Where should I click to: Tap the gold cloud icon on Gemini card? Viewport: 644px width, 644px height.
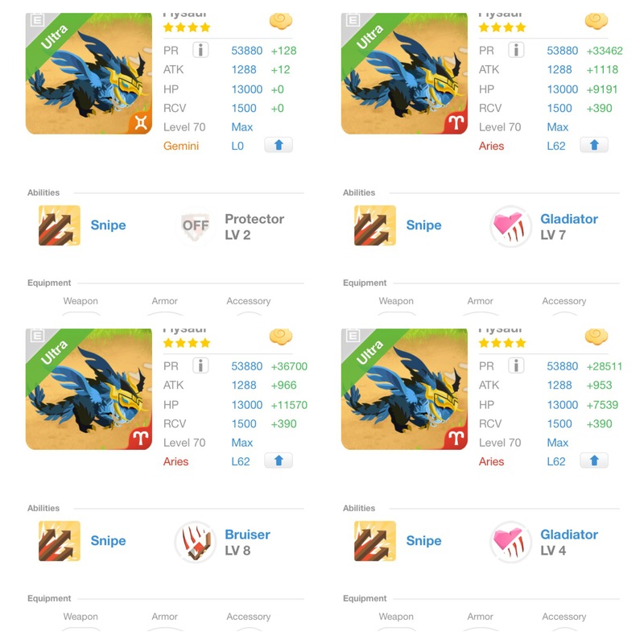pos(281,21)
